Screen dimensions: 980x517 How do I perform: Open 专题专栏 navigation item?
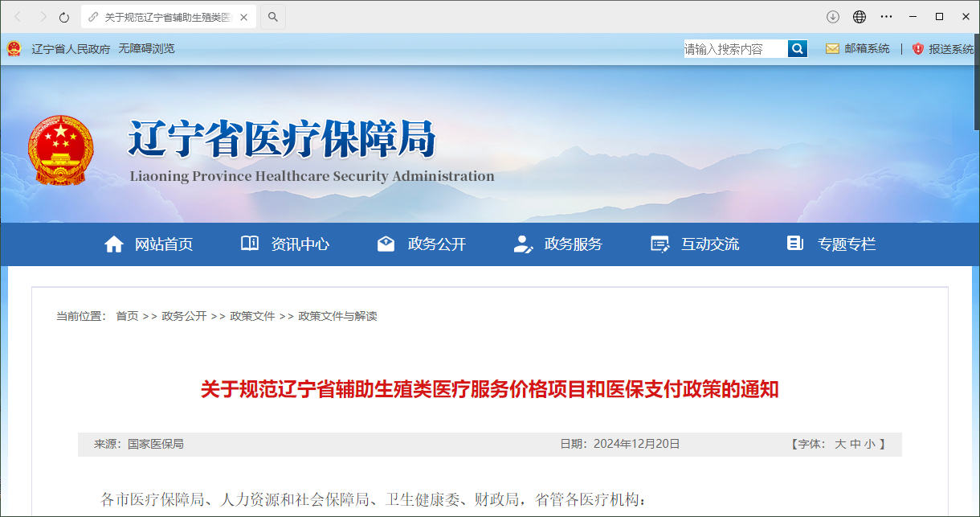click(x=831, y=244)
